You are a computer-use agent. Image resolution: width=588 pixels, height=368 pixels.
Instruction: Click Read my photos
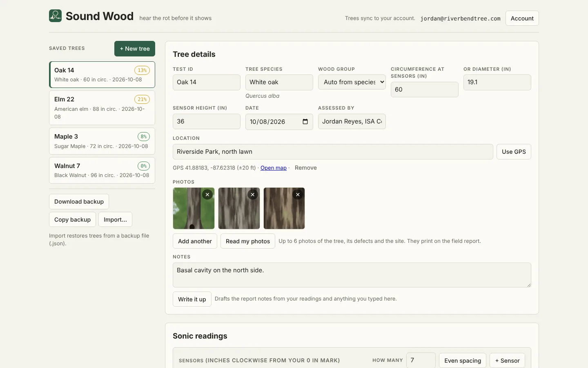point(248,241)
